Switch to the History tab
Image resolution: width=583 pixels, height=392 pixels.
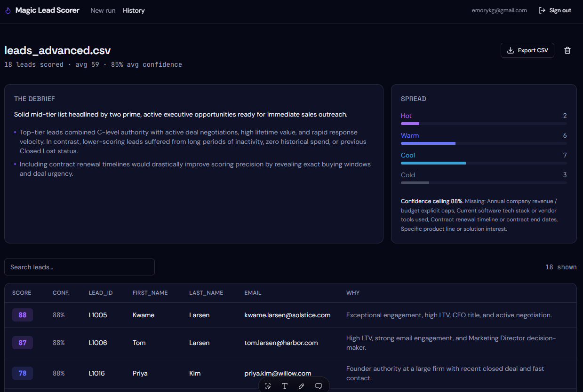click(x=134, y=10)
